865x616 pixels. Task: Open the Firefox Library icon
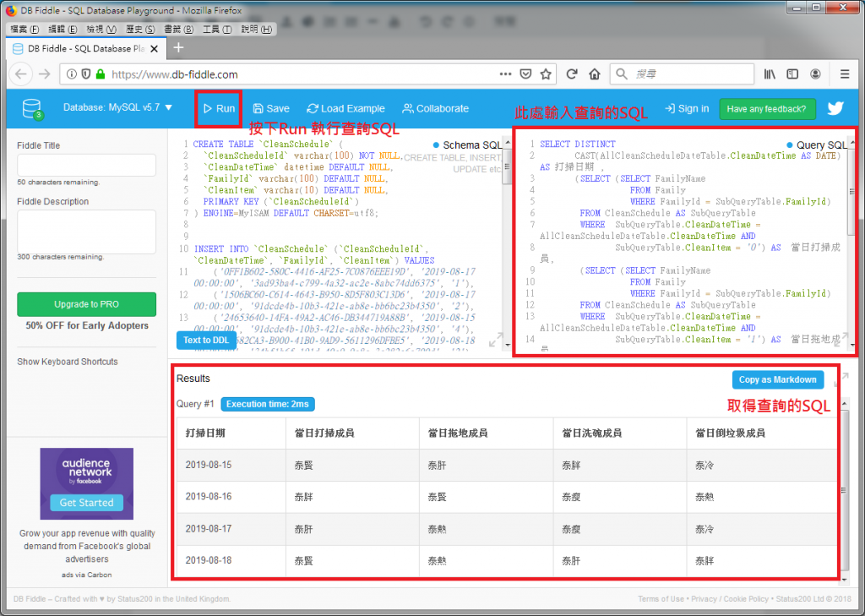(x=770, y=74)
